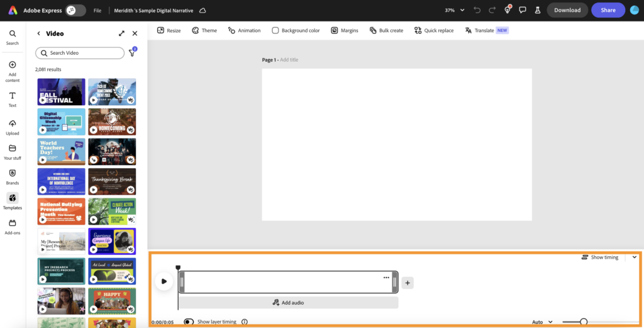644x328 pixels.
Task: Click the Background color swatch box
Action: coord(275,30)
